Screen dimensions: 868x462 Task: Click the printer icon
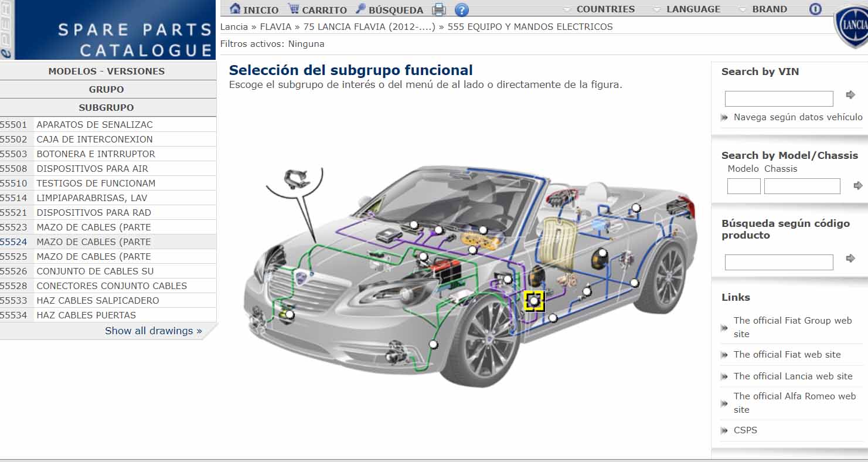point(439,9)
